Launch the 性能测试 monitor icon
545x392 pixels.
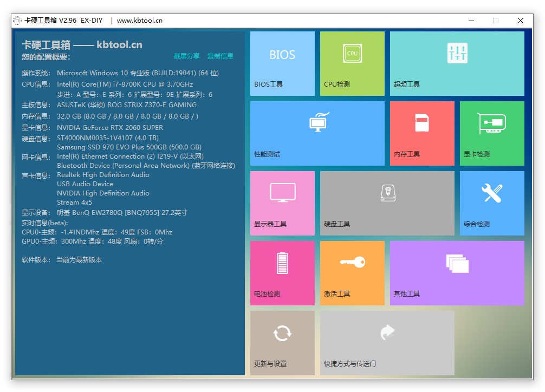point(319,122)
